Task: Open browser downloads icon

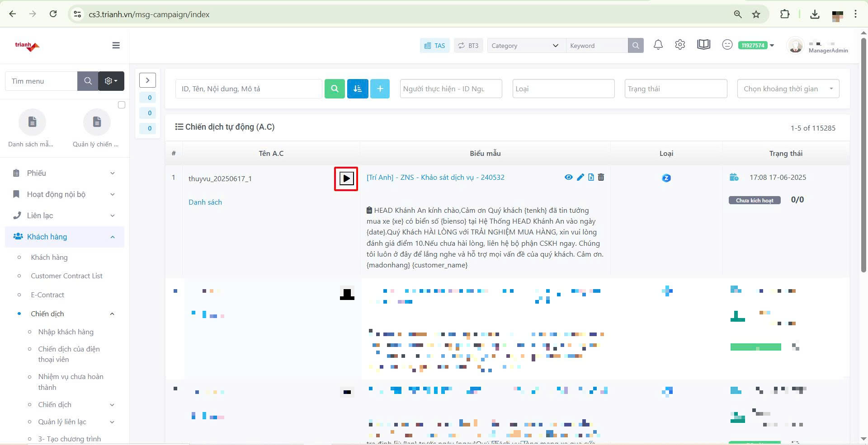Action: tap(815, 14)
